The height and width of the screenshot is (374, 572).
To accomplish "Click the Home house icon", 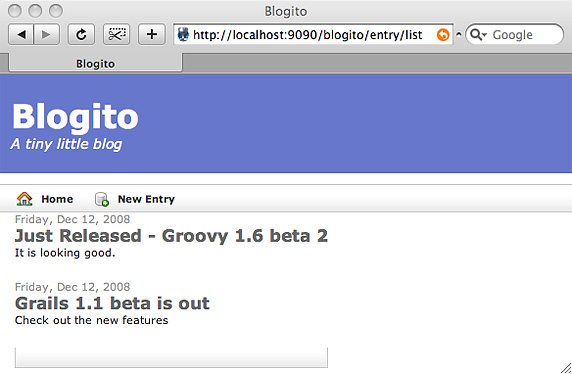I will coord(24,199).
